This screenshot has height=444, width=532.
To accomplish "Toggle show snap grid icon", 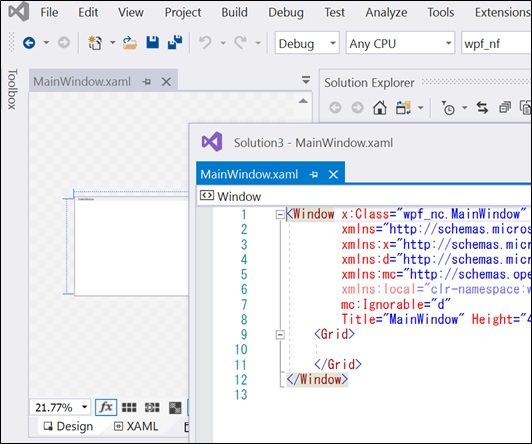I will [129, 407].
